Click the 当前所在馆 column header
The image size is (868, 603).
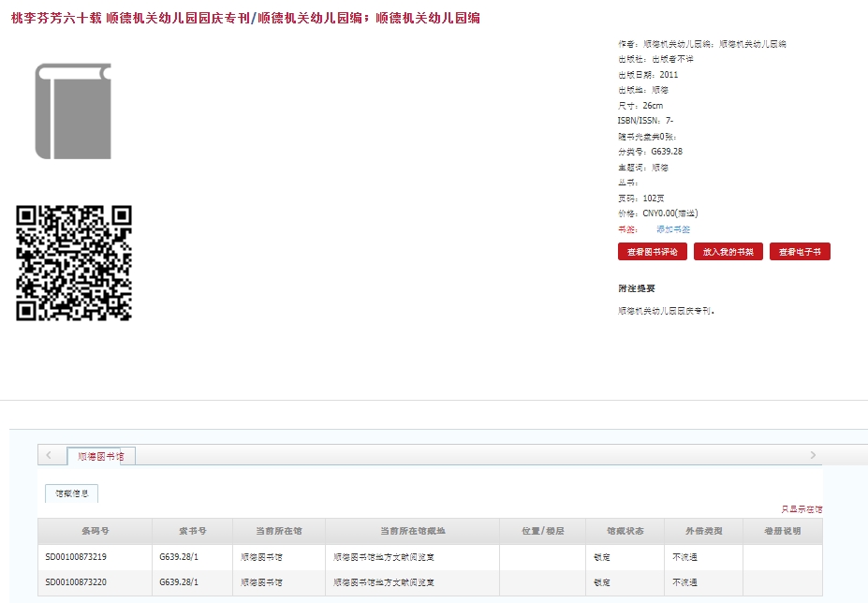tap(279, 531)
